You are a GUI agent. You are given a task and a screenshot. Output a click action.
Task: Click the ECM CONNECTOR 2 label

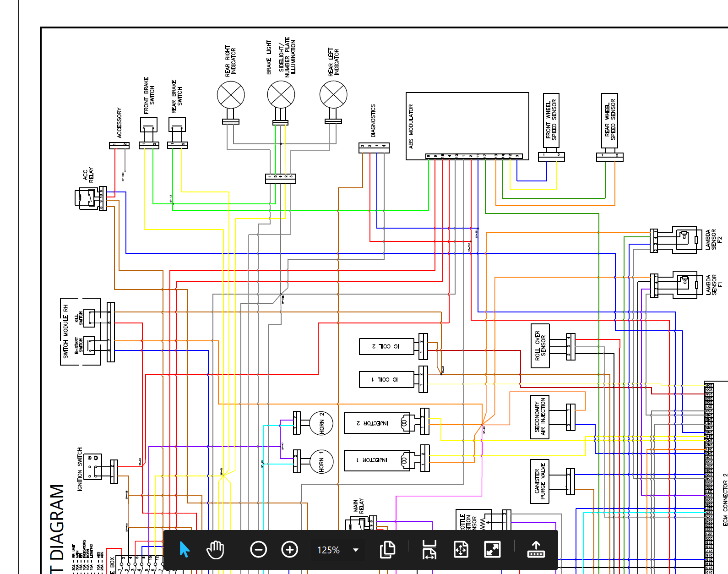coord(725,499)
